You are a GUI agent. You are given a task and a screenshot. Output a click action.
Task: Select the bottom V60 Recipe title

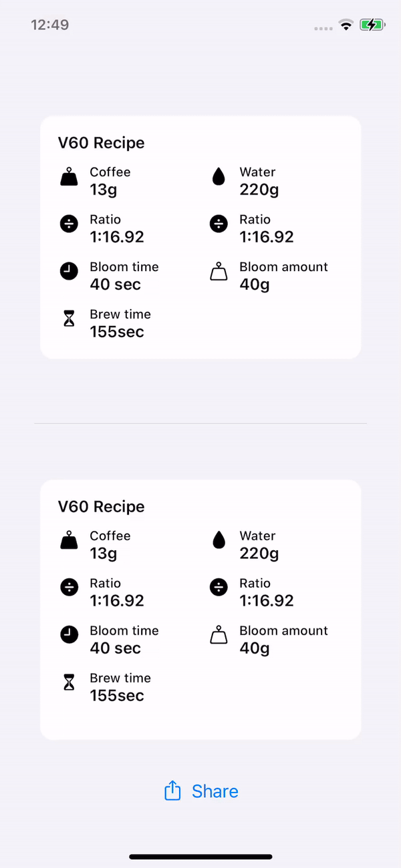(102, 507)
